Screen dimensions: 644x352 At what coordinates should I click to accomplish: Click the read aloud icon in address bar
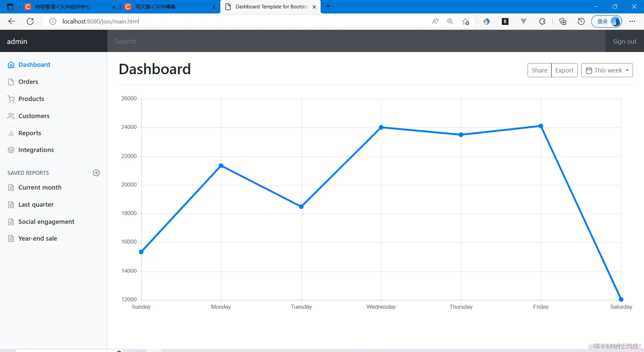point(435,21)
